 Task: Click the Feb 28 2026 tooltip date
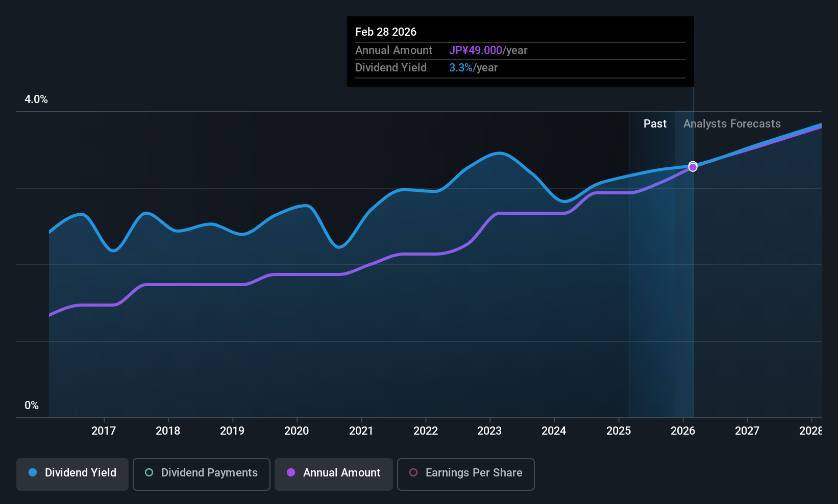386,32
